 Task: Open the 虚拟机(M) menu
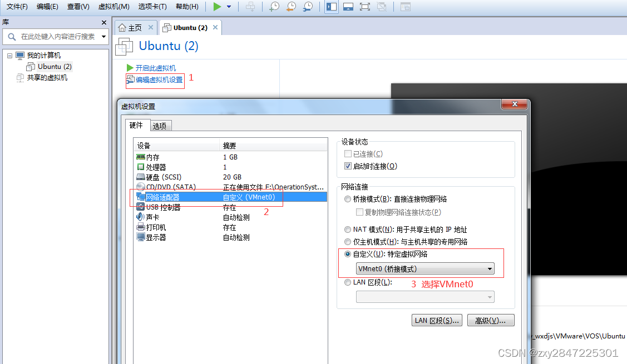(x=114, y=7)
